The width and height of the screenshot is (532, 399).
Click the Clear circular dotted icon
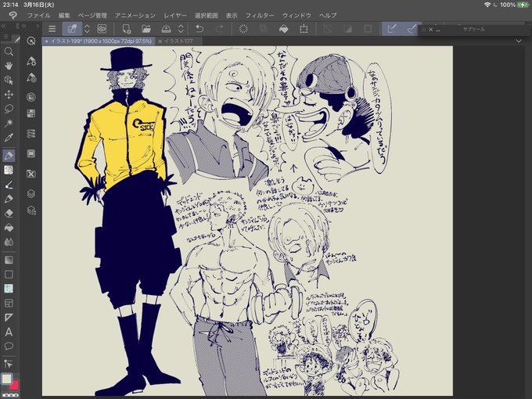click(x=243, y=29)
